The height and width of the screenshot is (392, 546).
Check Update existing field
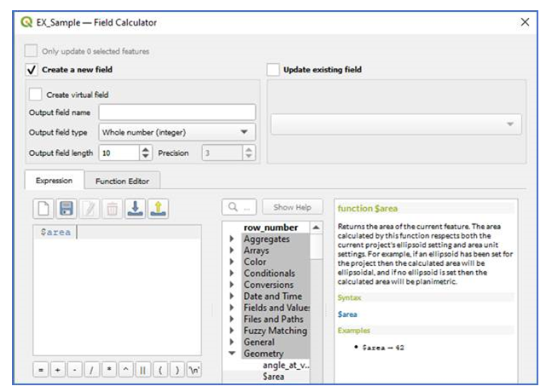coord(273,70)
